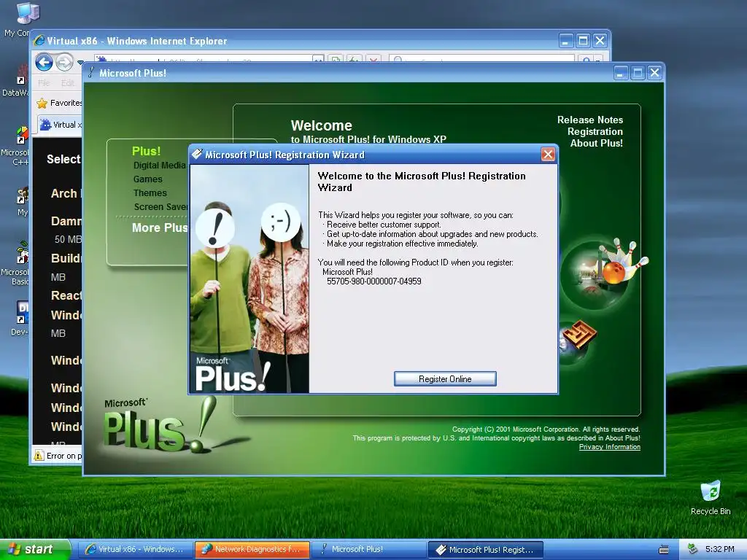Open the Registration link in Plus!
747x560 pixels.
[x=595, y=131]
